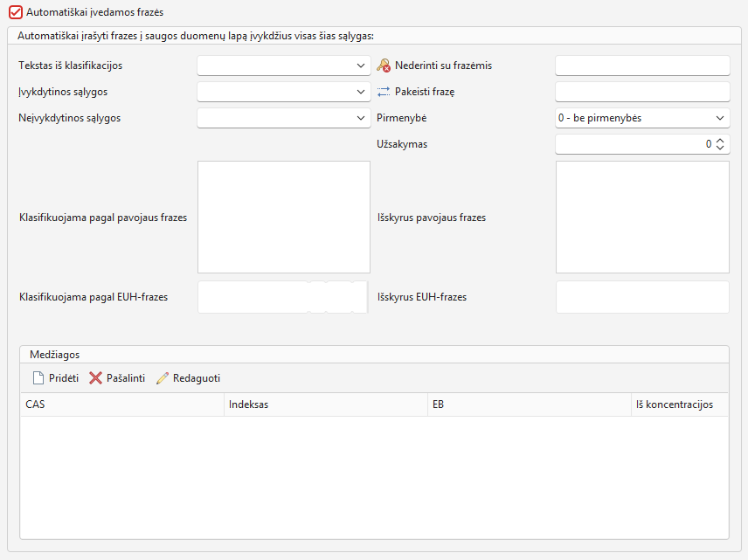This screenshot has height=560, width=748.
Task: Open the Pirmenybė dropdown showing 0 - be pirmenybės
Action: pos(642,118)
